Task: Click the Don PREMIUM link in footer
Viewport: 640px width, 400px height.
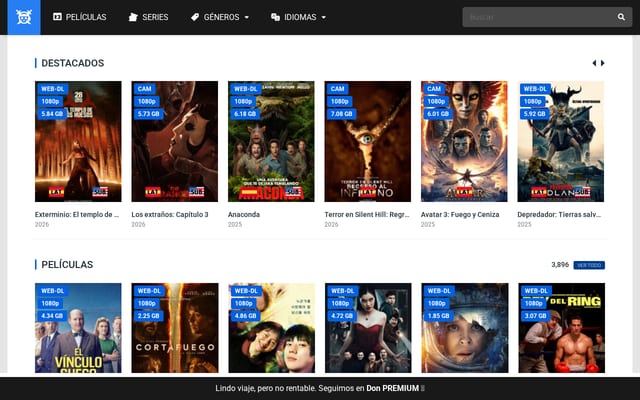Action: click(392, 388)
